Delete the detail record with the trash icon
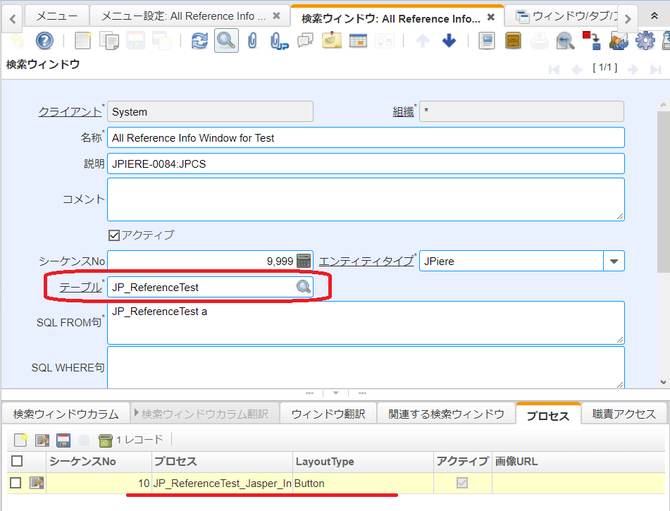 [x=105, y=440]
